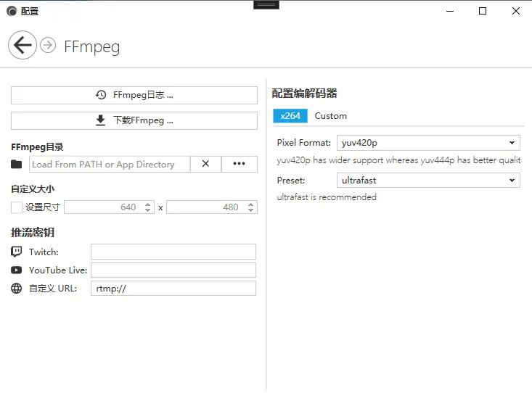This screenshot has width=532, height=393.
Task: Select the x264 codec tab
Action: (290, 116)
